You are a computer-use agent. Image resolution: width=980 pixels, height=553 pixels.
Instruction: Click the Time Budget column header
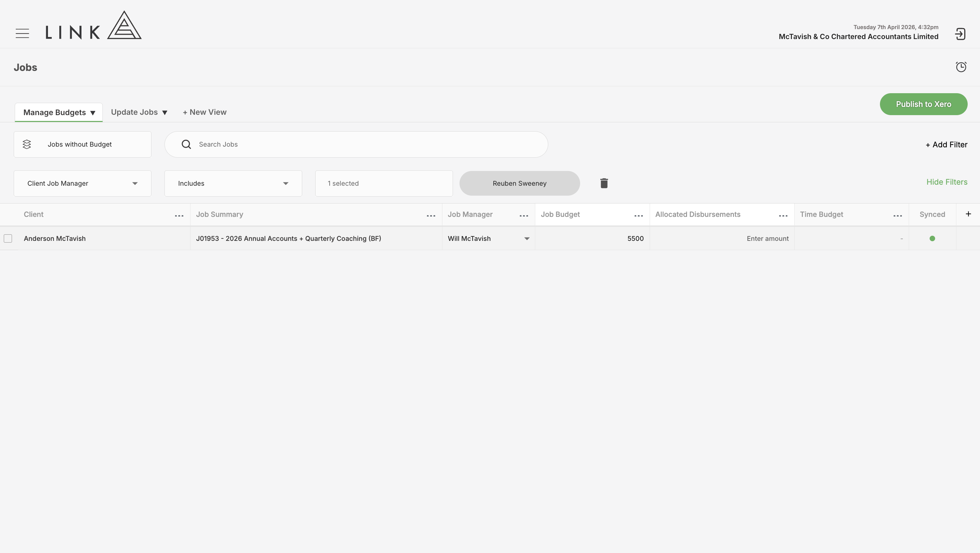[821, 214]
